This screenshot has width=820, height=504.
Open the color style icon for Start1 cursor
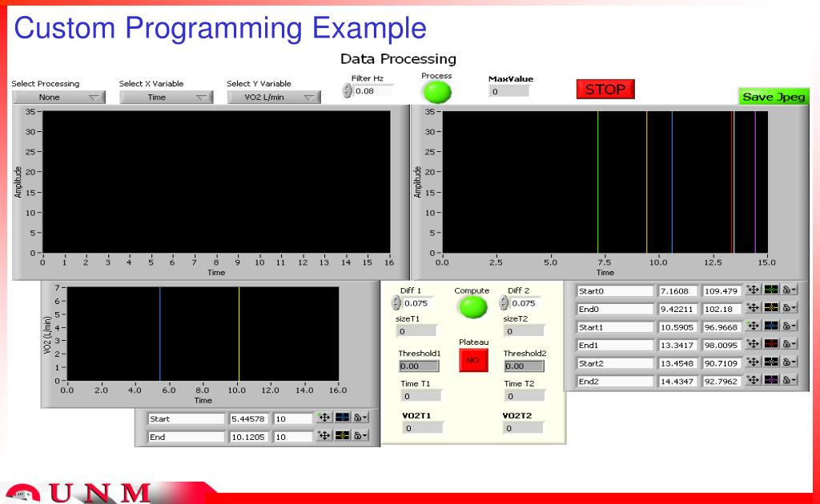click(x=771, y=326)
